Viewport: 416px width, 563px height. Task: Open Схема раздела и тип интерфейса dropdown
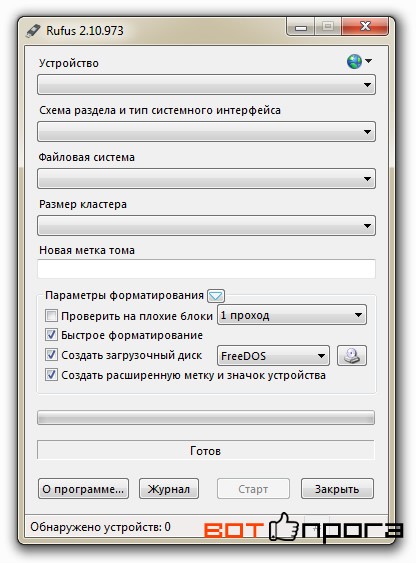(x=206, y=131)
